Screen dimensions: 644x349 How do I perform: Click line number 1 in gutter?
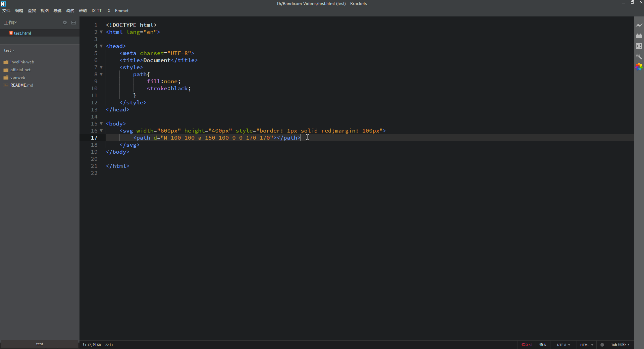[96, 25]
